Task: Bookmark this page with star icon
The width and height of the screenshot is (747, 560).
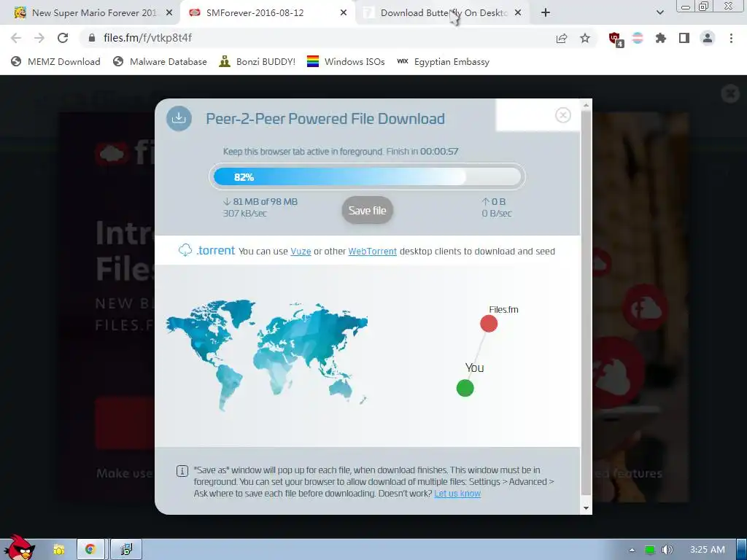Action: 585,38
